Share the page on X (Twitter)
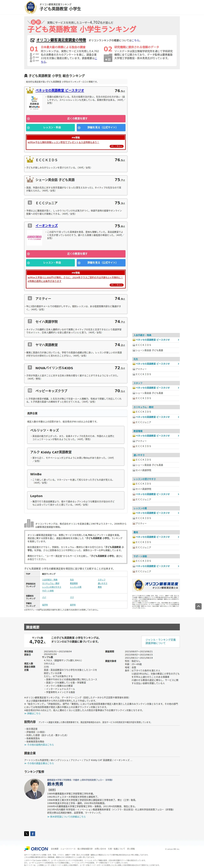This screenshot has height=868, width=204. tap(27, 833)
